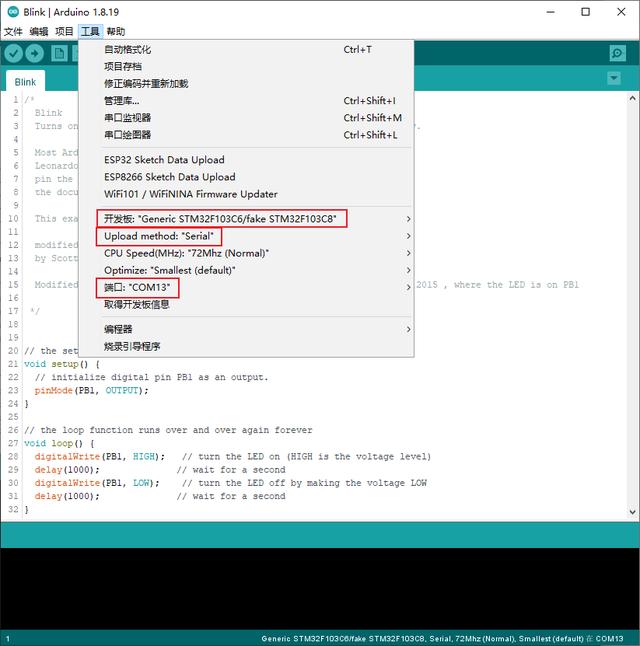Close the Arduino window
Image resolution: width=640 pixels, height=646 pixels.
[x=621, y=12]
